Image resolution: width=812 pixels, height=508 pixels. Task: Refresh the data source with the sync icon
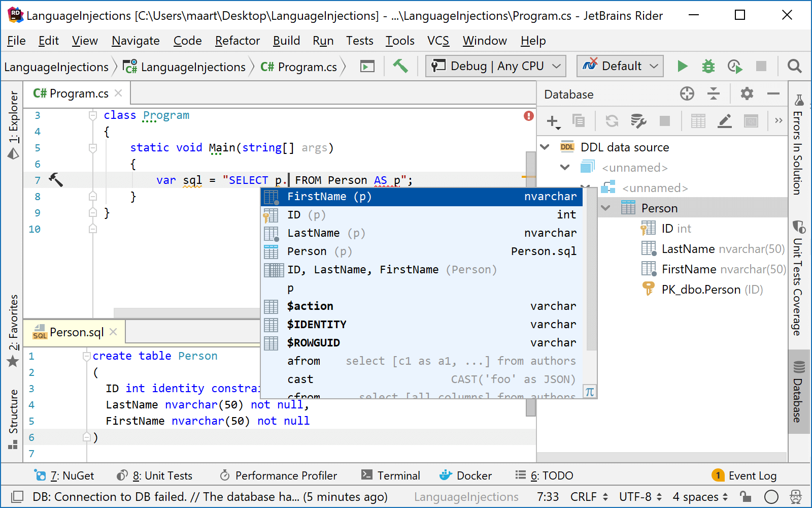point(612,121)
